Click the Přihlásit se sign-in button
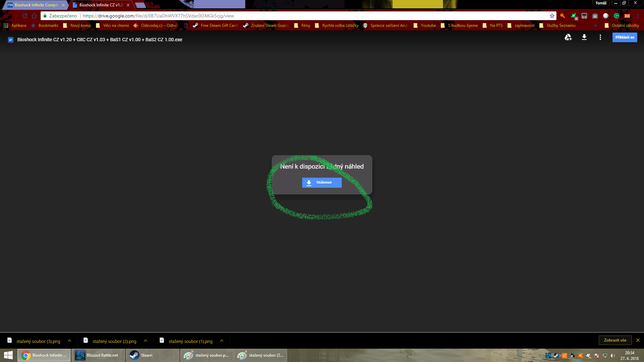This screenshot has width=644, height=362. 625,37
